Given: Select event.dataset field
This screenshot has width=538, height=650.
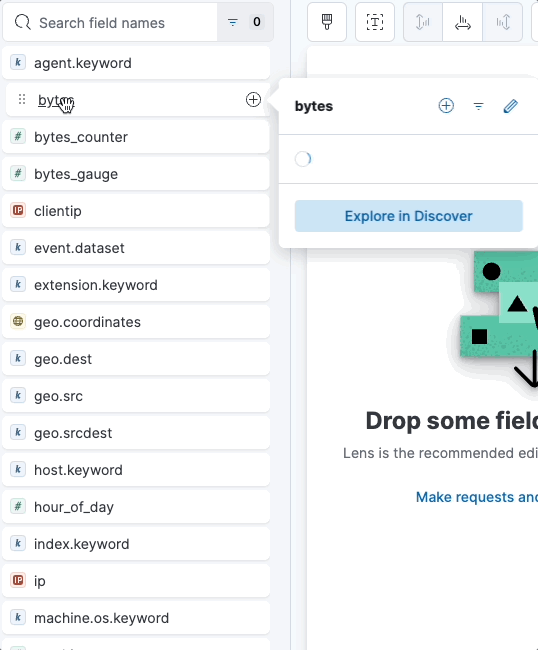Looking at the screenshot, I should coord(136,248).
